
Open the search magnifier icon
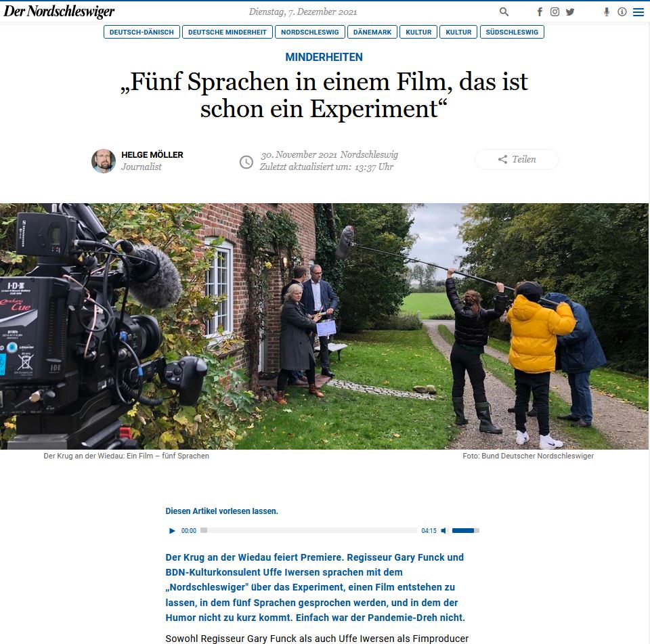click(x=504, y=12)
